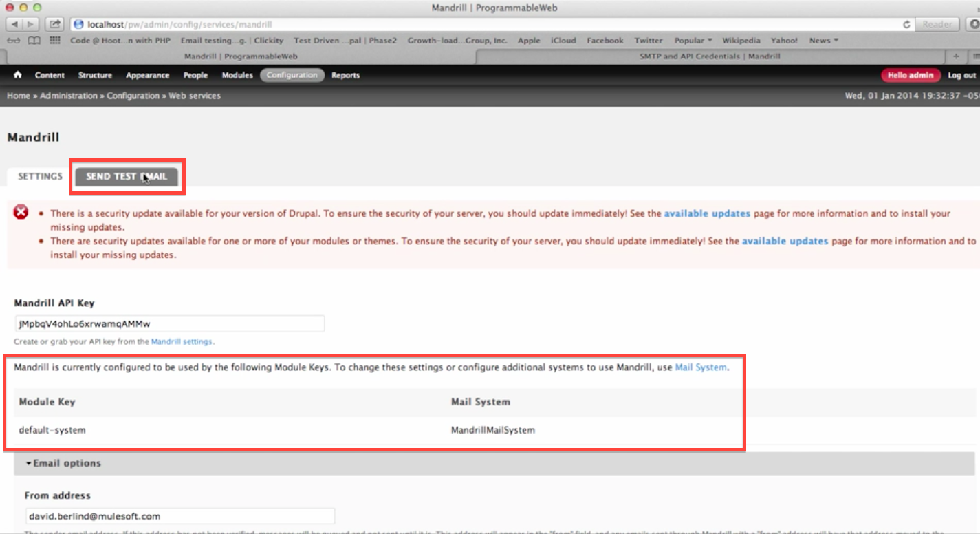Click the MandrillMailSystem table cell
This screenshot has width=980, height=534.
493,430
